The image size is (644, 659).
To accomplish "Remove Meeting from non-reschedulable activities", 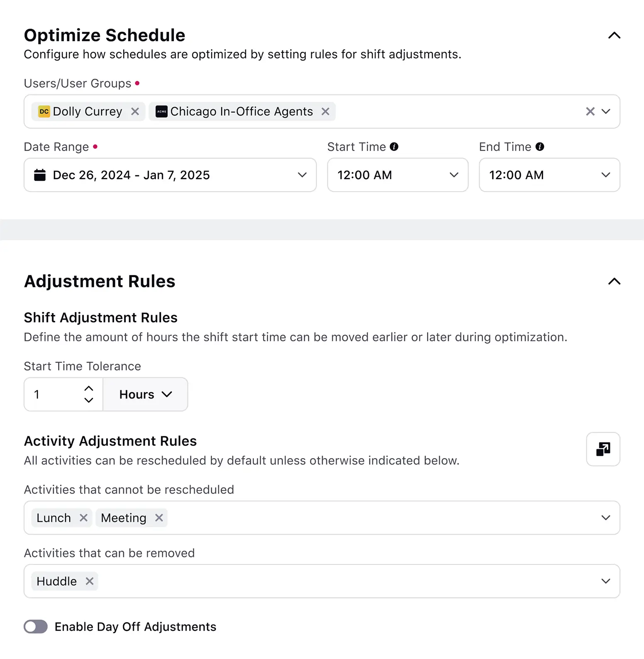I will point(159,518).
